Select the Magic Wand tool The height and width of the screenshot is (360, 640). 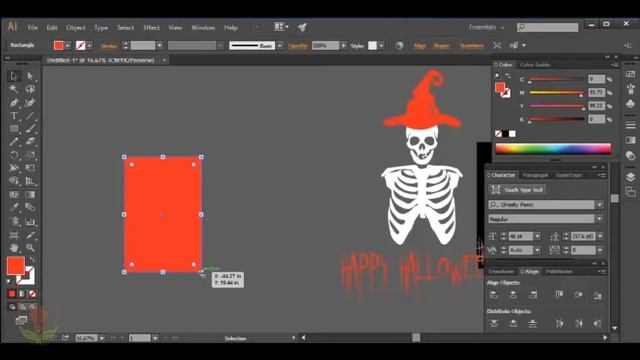pos(14,89)
